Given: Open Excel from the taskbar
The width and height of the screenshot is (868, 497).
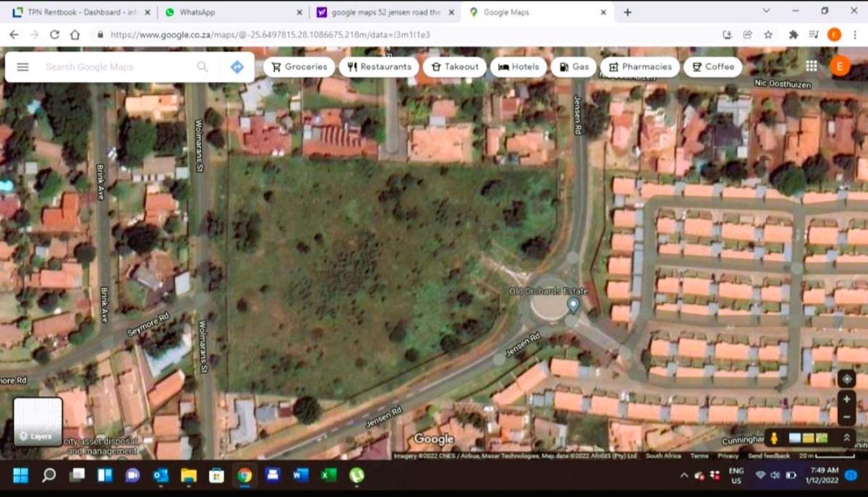Looking at the screenshot, I should [328, 475].
